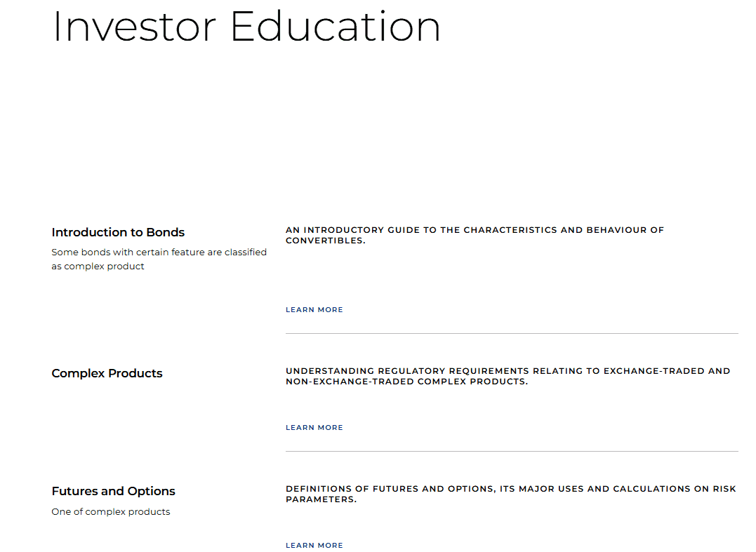Screen dimensions: 756x552
Task: Select the Introduction to Bonds heading
Action: [117, 232]
